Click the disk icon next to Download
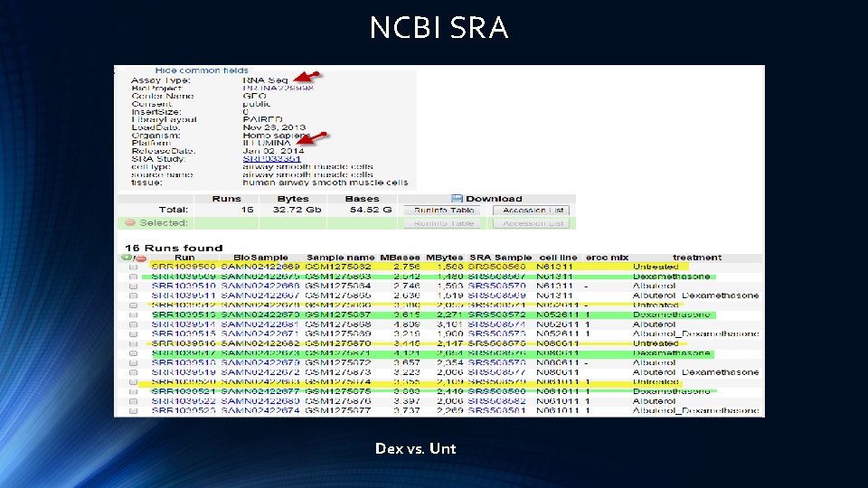The height and width of the screenshot is (488, 868). [457, 199]
